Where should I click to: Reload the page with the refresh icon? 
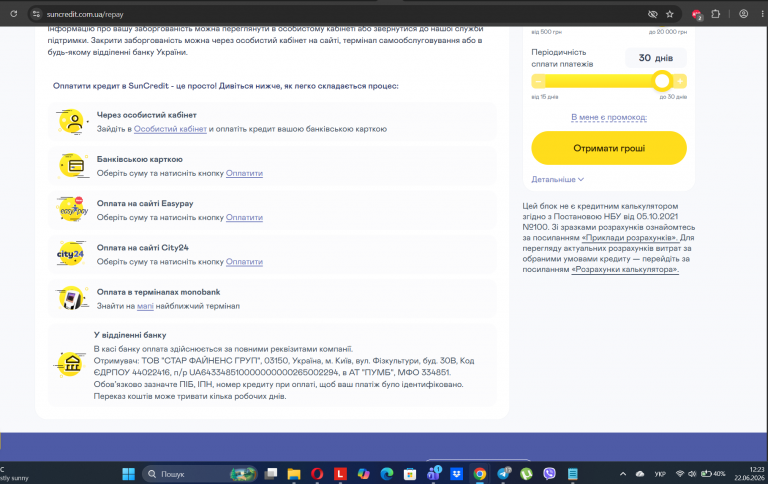pyautogui.click(x=14, y=14)
